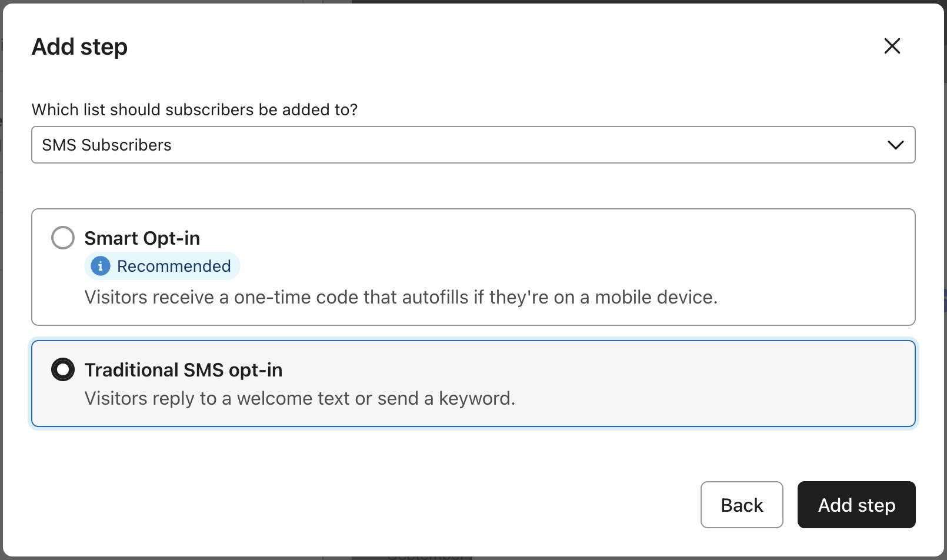Click the Smart Opt-in label text
Screen dimensions: 947x560
[142, 238]
